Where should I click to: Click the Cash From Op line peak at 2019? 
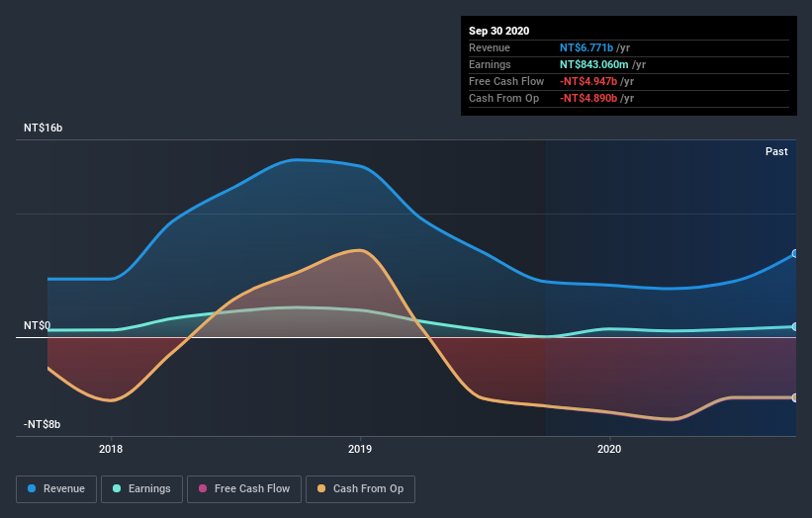click(359, 250)
